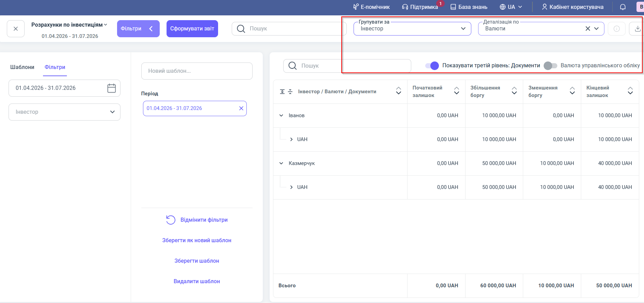Image resolution: width=644 pixels, height=303 pixels.
Task: Clear the Деталізація по Валюти selection
Action: [x=588, y=29]
